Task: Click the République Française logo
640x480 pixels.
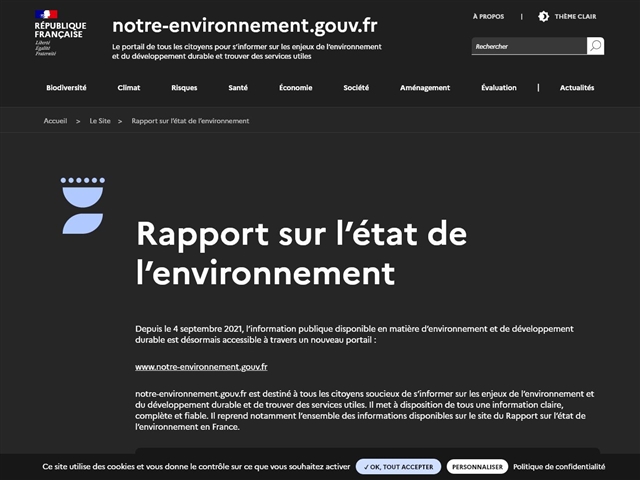Action: 60,33
